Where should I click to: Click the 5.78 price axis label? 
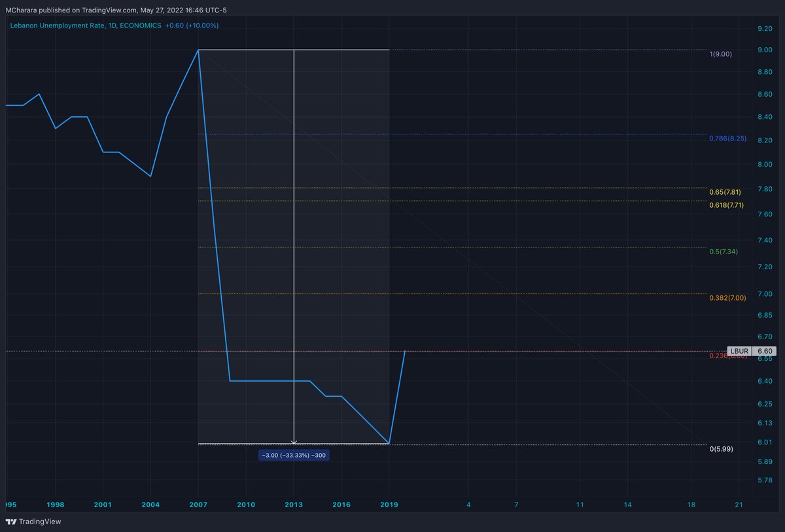(765, 481)
